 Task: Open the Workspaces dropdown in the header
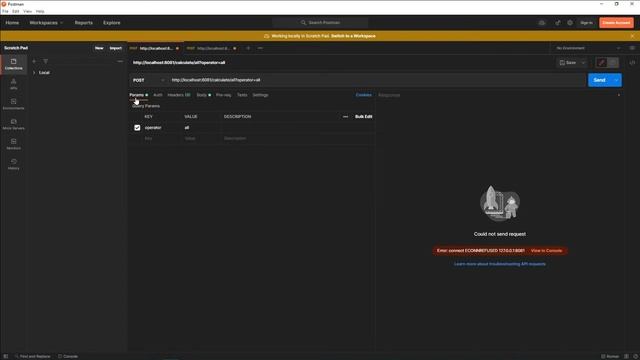pyautogui.click(x=46, y=23)
